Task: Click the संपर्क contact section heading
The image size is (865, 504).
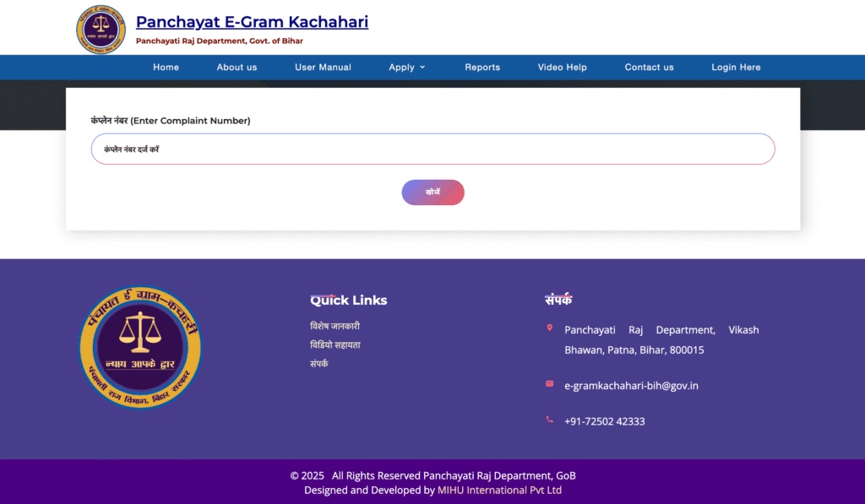Action: (x=558, y=300)
